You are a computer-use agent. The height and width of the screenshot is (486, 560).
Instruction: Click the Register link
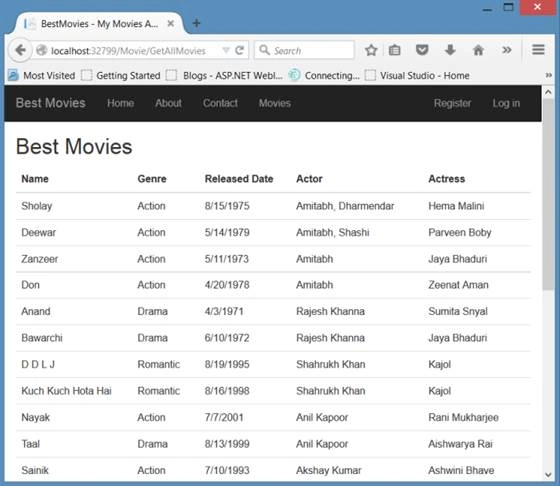point(452,103)
